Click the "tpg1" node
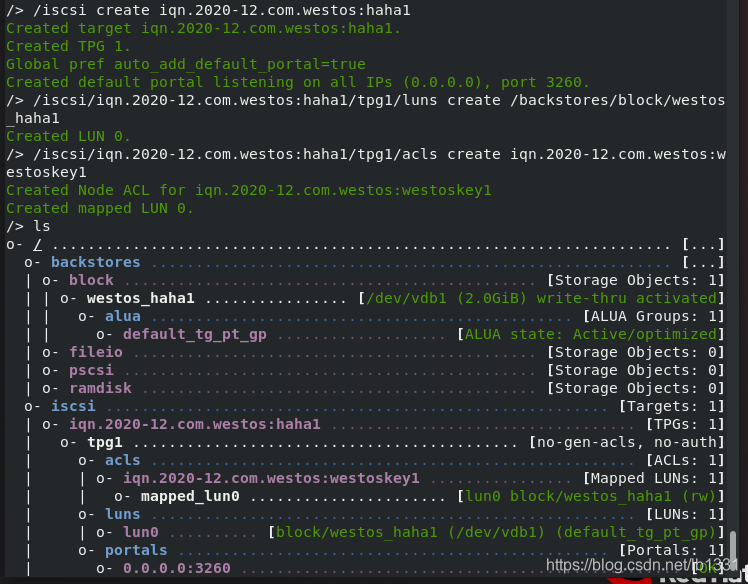 tap(104, 442)
